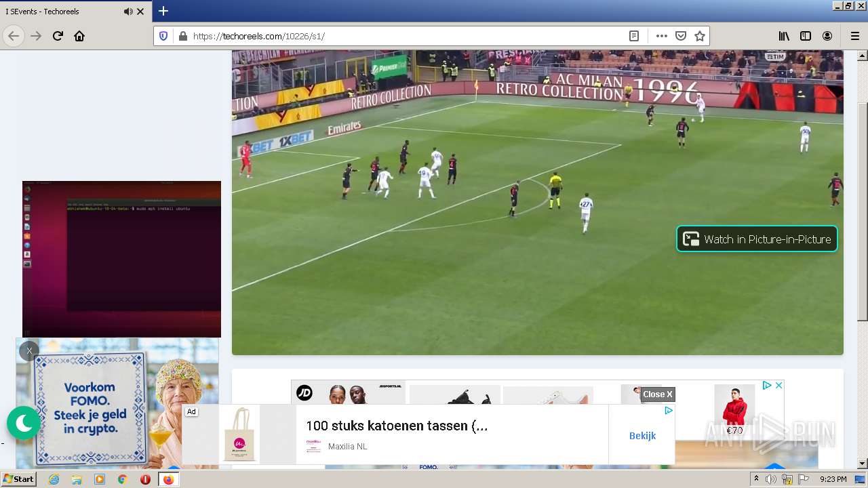The width and height of the screenshot is (868, 488).
Task: Open the Library bookmarks menu
Action: 784,36
